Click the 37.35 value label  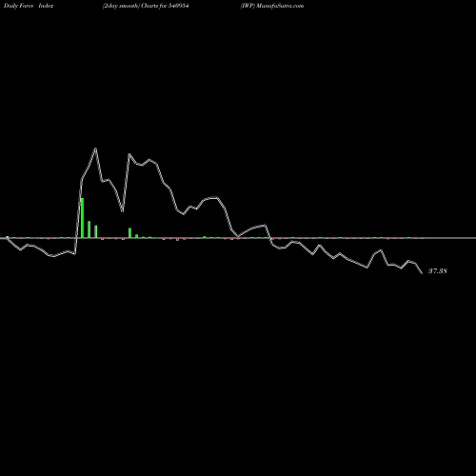[x=438, y=271]
